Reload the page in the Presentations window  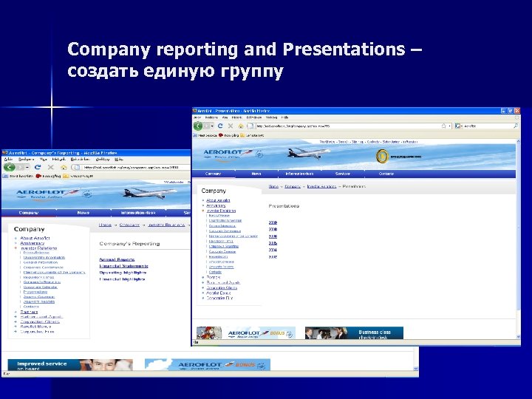pyautogui.click(x=220, y=126)
